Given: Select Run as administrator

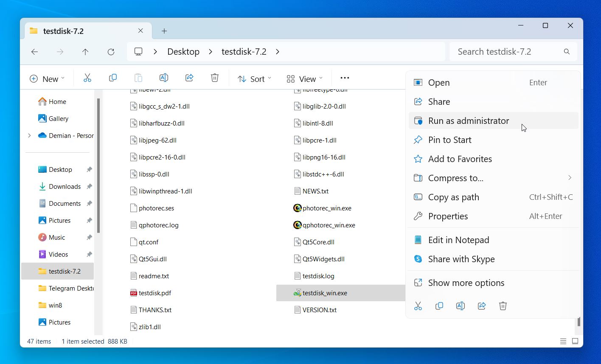Looking at the screenshot, I should pyautogui.click(x=494, y=121).
